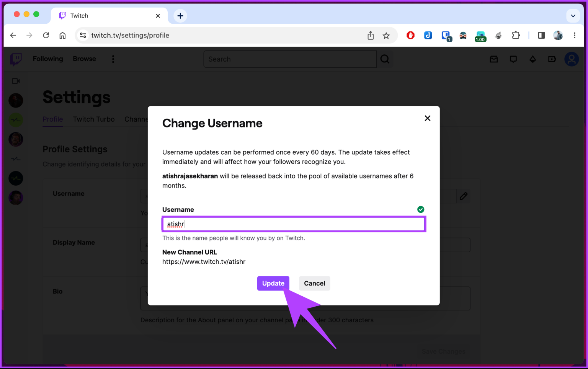Toggle the browser sidebar panel icon
Viewport: 588px width, 369px height.
tap(541, 35)
